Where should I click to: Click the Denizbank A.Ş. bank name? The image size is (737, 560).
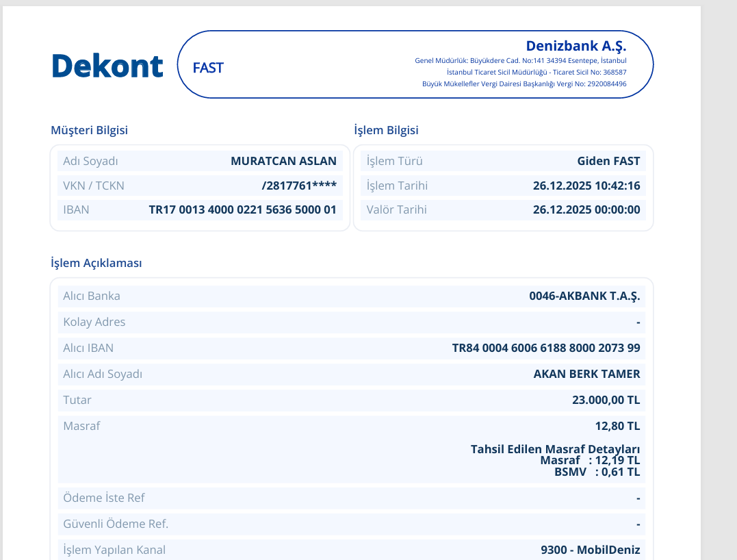576,46
